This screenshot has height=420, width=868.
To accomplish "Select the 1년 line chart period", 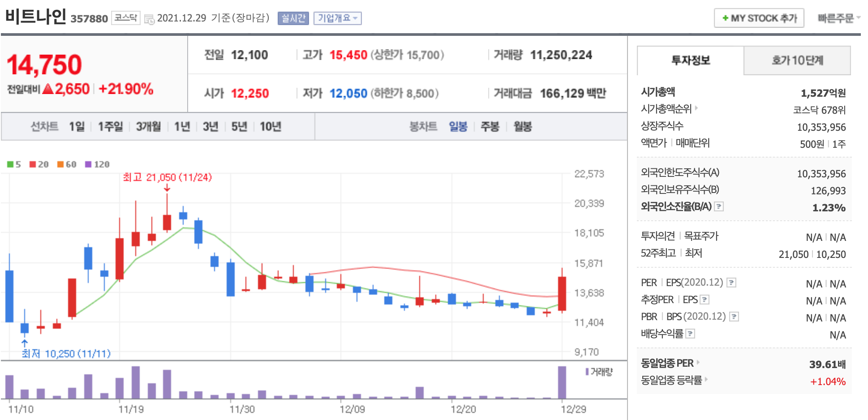I will click(182, 127).
